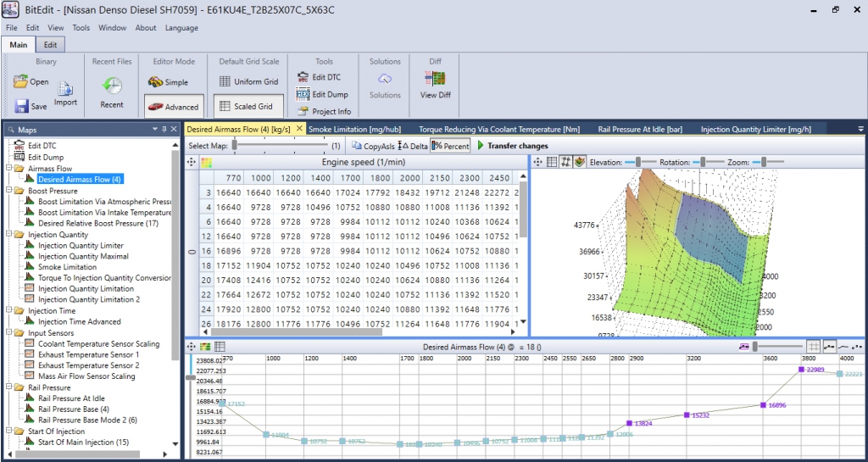Toggle line-only display in the 2D graph
The width and height of the screenshot is (868, 462).
pos(843,347)
